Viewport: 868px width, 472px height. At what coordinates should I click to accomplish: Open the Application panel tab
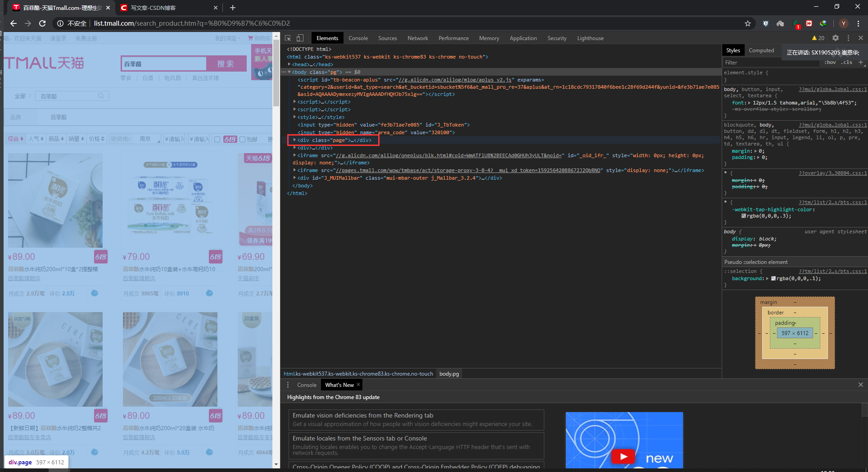tap(523, 38)
